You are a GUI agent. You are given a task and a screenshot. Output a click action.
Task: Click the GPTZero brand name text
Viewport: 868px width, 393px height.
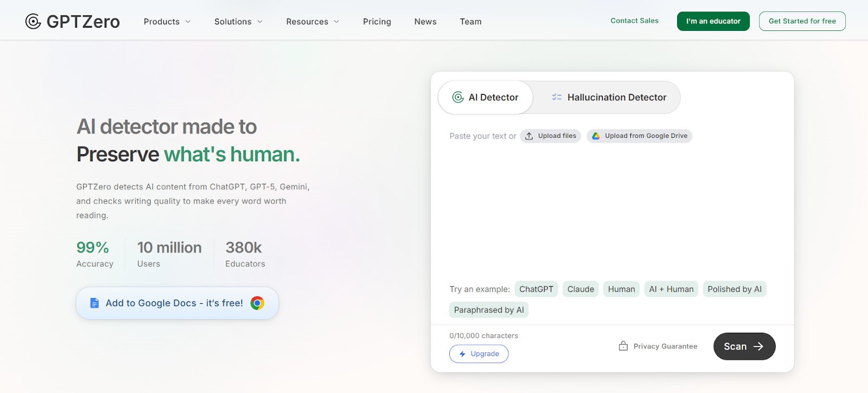pyautogui.click(x=83, y=22)
